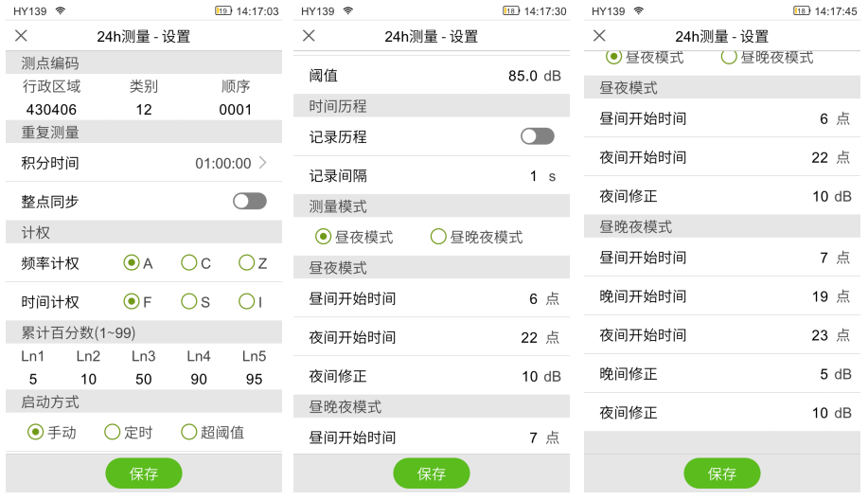Viewport: 868px width, 500px height.
Task: Choose time weighting S
Action: click(189, 301)
